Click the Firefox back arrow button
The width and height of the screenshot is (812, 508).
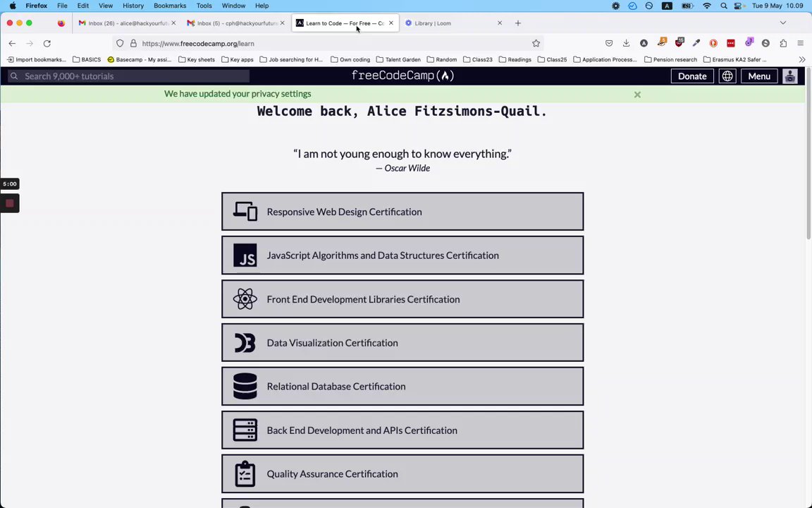(x=13, y=44)
